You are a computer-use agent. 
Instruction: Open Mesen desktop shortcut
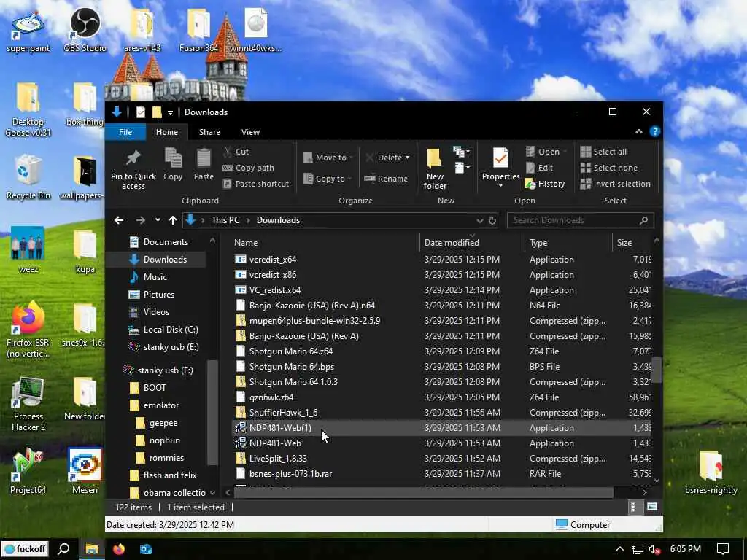(85, 470)
